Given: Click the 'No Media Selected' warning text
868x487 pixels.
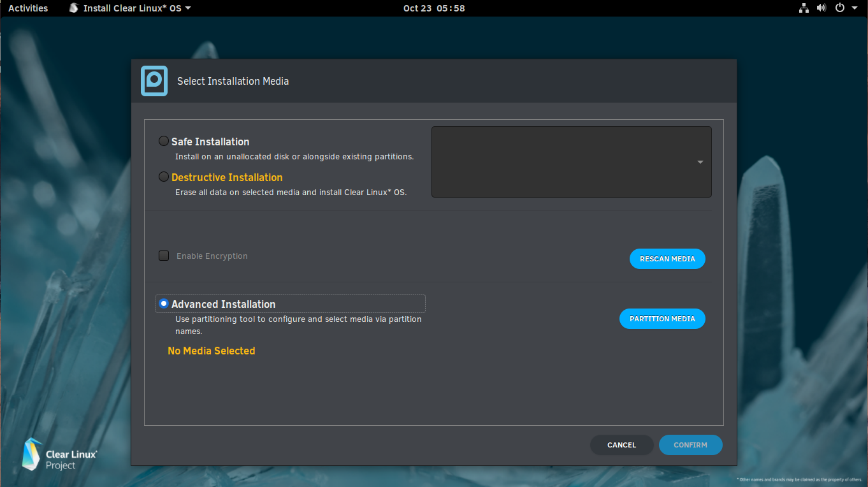Looking at the screenshot, I should (x=211, y=351).
